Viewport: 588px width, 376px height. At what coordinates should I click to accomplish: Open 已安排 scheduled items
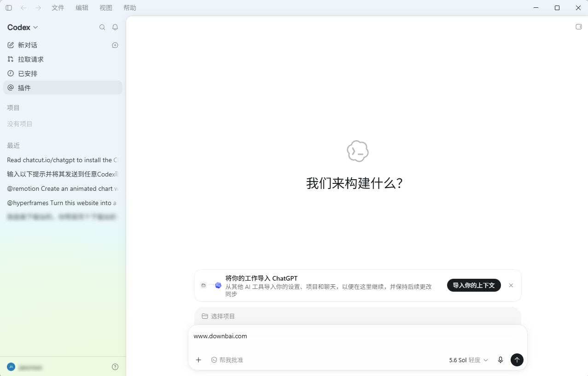(63, 74)
